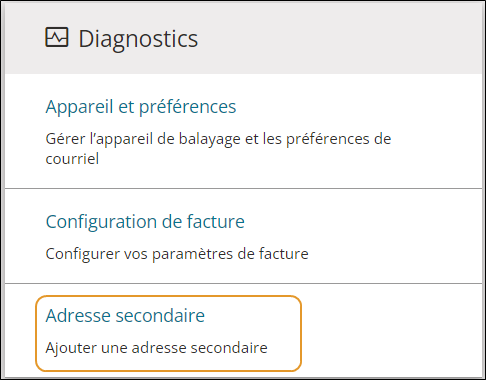
Task: Open the Diagnostics header title
Action: click(x=138, y=39)
